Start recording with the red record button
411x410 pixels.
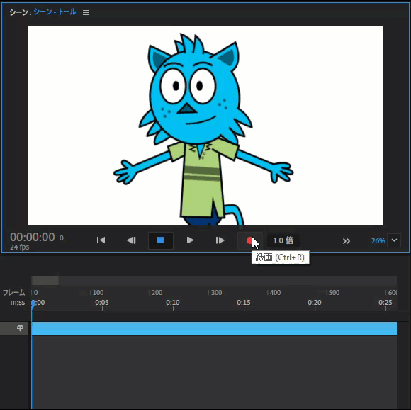(250, 240)
